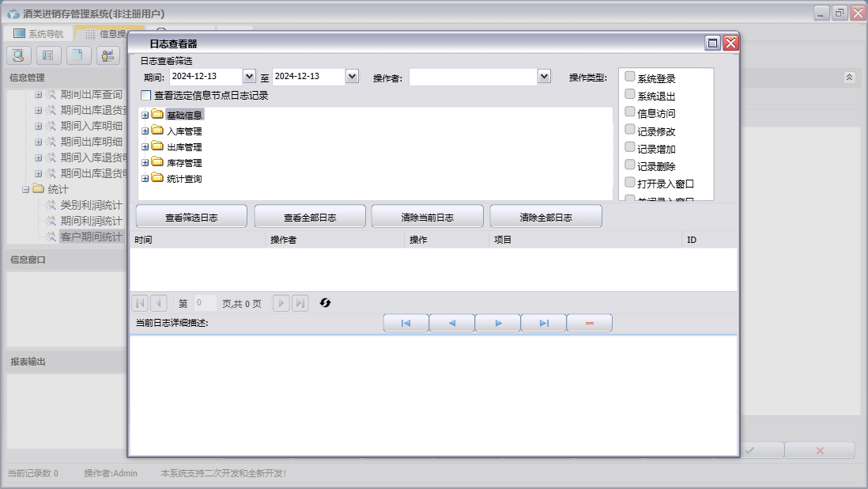Jump to last log page
The width and height of the screenshot is (868, 489).
pyautogui.click(x=300, y=303)
